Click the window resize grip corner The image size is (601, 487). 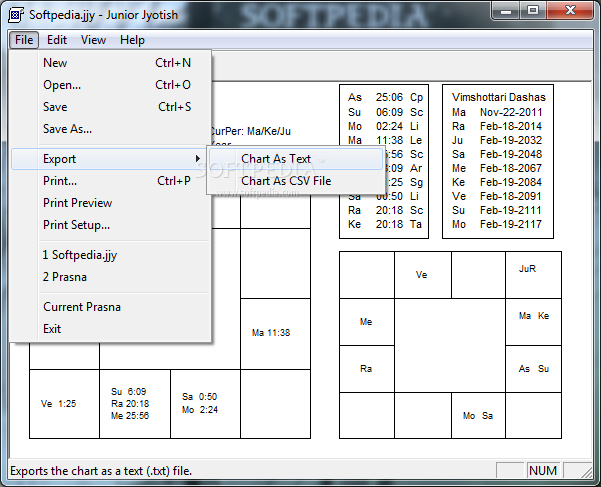click(x=586, y=472)
